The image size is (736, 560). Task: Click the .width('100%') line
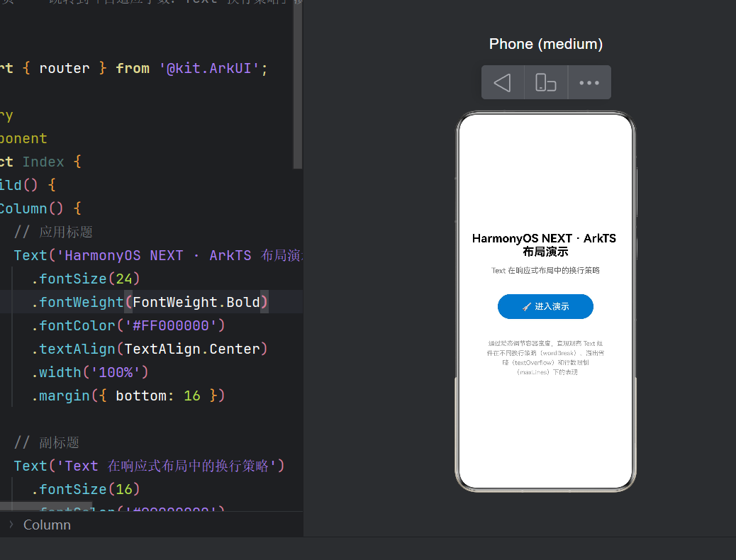click(90, 372)
